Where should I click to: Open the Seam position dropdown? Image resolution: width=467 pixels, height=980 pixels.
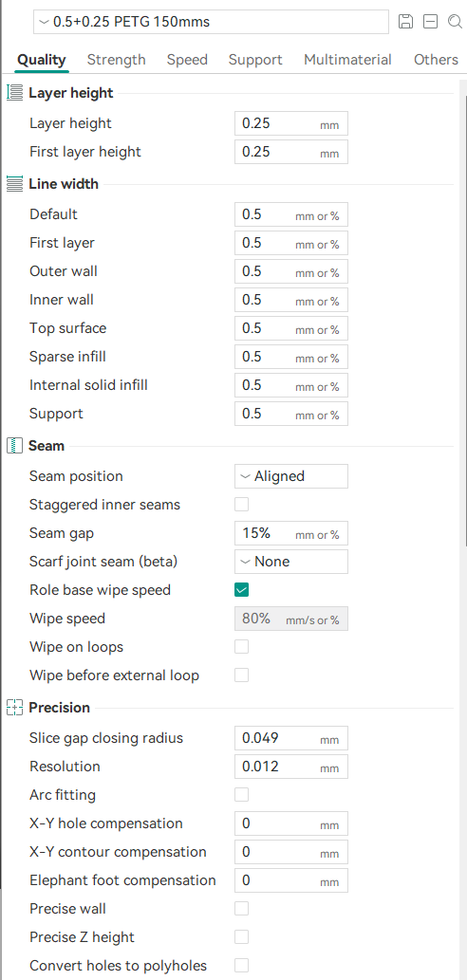point(291,476)
